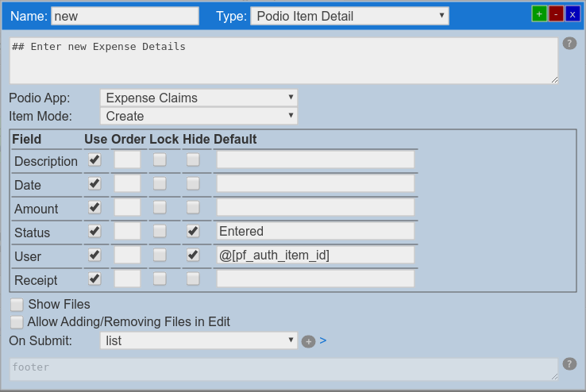This screenshot has width=586, height=392.
Task: Enable Allow Adding/Removing Files in Edit
Action: [x=17, y=322]
